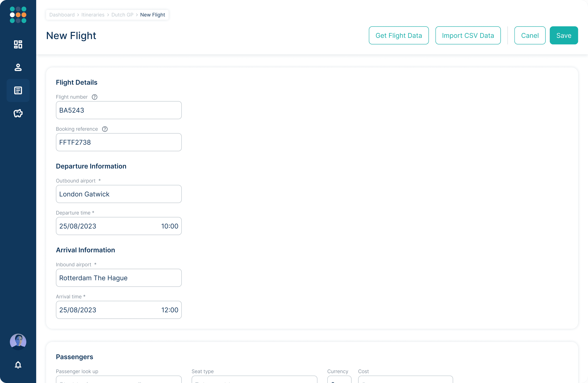
Task: Select the itineraries document sidebar icon
Action: pyautogui.click(x=18, y=90)
